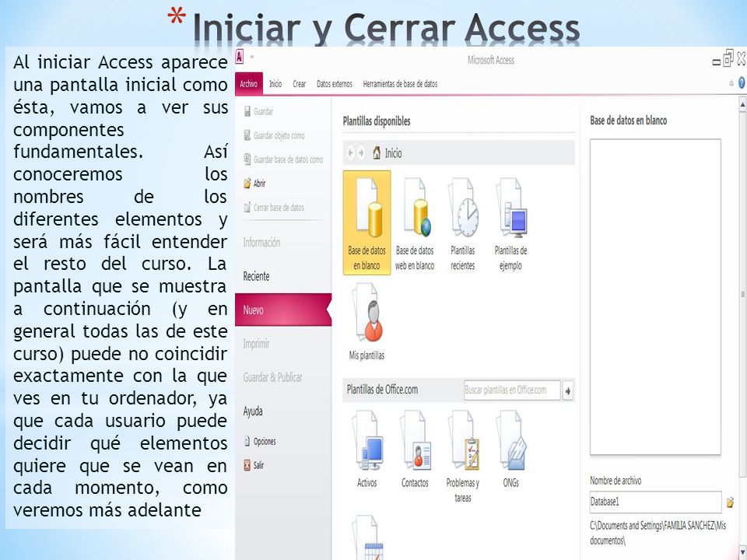The image size is (747, 560).
Task: Click Abrir in the backstage menu
Action: [x=254, y=184]
